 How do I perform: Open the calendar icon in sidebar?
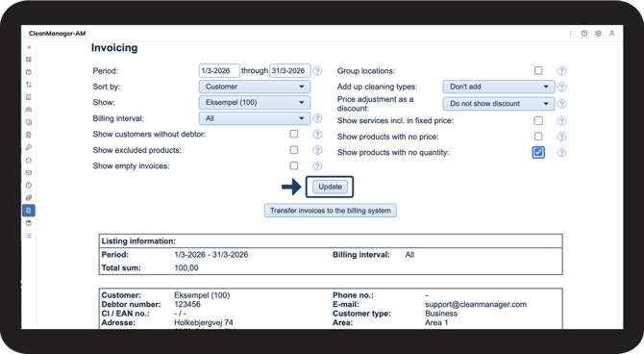coord(29,72)
